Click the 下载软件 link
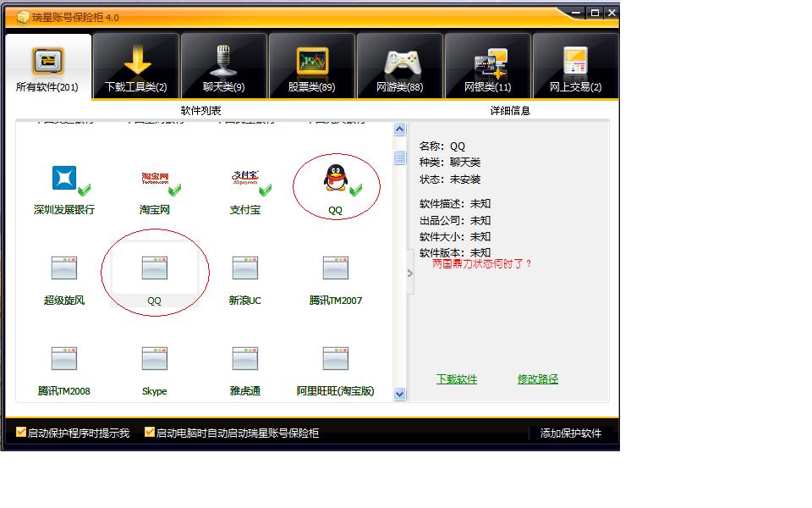Viewport: 812px width, 508px height. pyautogui.click(x=456, y=379)
